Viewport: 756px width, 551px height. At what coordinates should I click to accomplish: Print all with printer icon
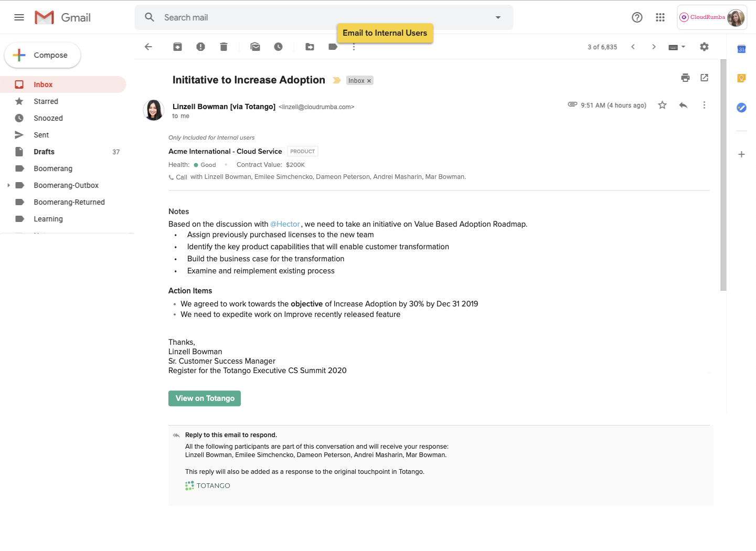685,78
